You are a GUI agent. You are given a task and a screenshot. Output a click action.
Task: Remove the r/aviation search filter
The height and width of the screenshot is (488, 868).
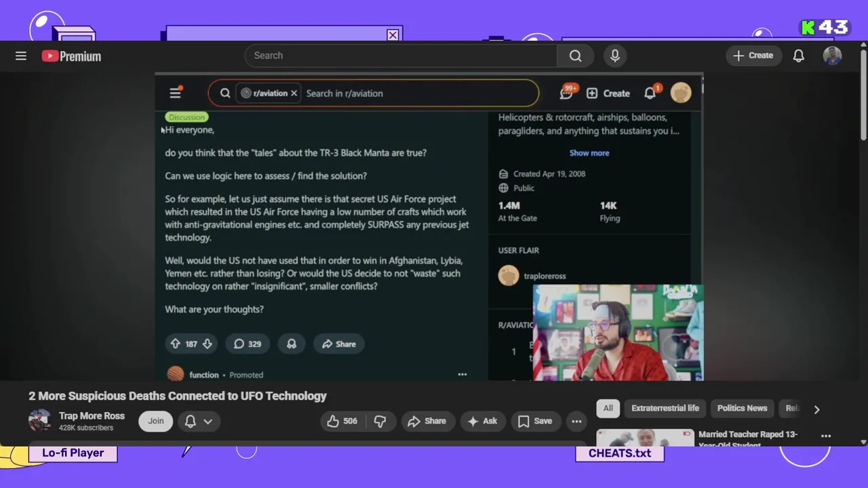pyautogui.click(x=294, y=94)
